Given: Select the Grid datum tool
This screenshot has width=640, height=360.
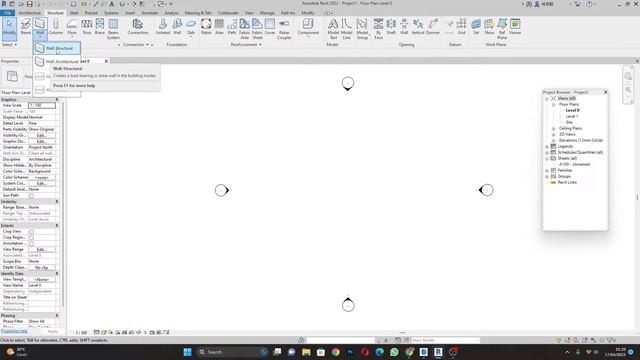Looking at the screenshot, I should (x=462, y=27).
